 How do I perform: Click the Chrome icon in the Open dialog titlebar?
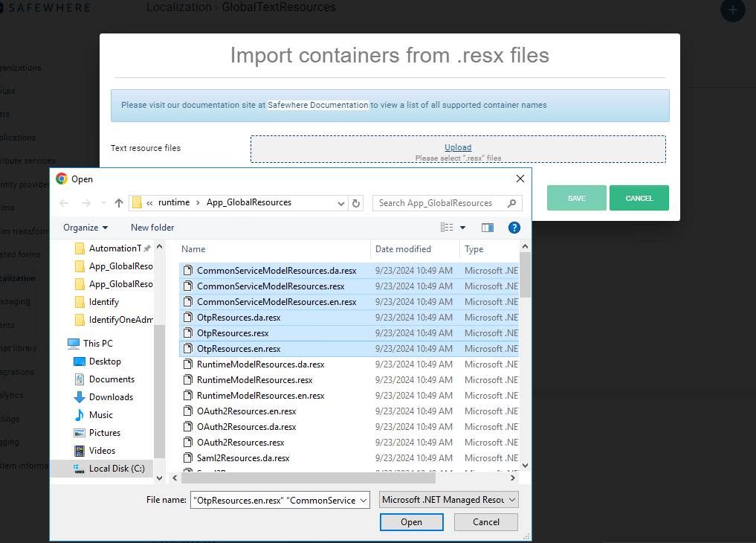point(60,179)
